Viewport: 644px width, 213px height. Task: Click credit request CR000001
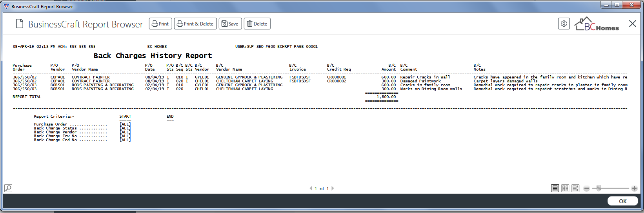click(x=337, y=77)
